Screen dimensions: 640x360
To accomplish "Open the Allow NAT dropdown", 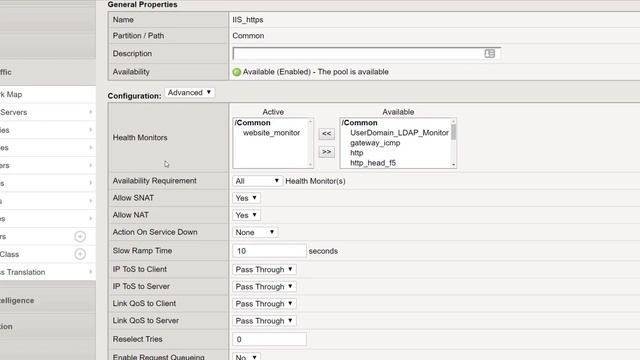I will point(246,215).
